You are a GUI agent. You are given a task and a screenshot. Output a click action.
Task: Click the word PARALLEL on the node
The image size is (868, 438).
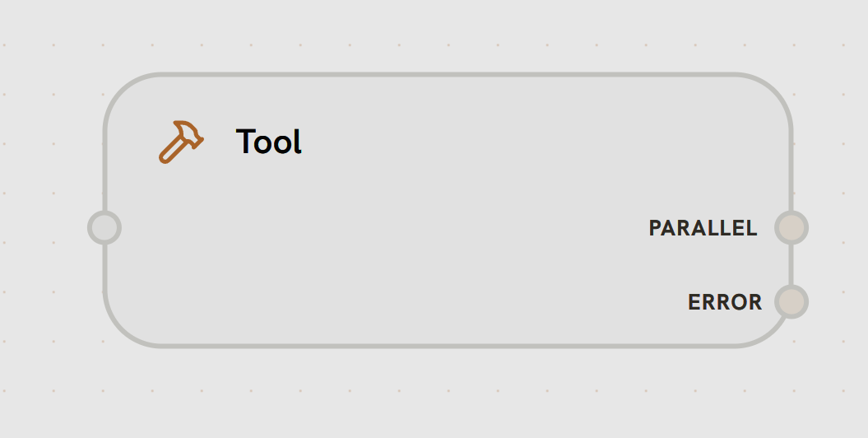click(x=703, y=228)
